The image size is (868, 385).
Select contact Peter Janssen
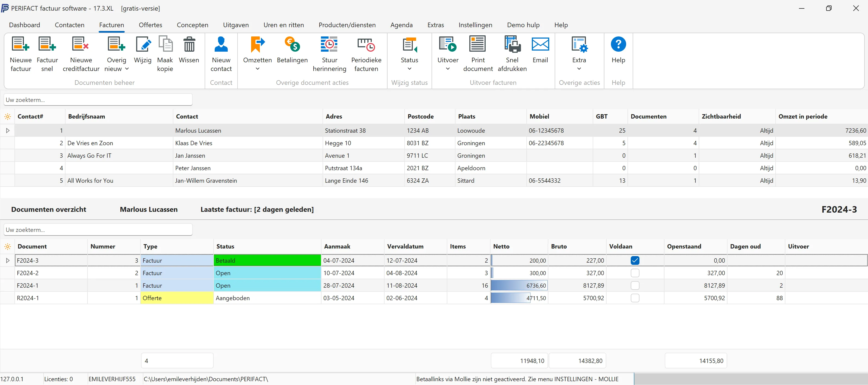coord(434,168)
